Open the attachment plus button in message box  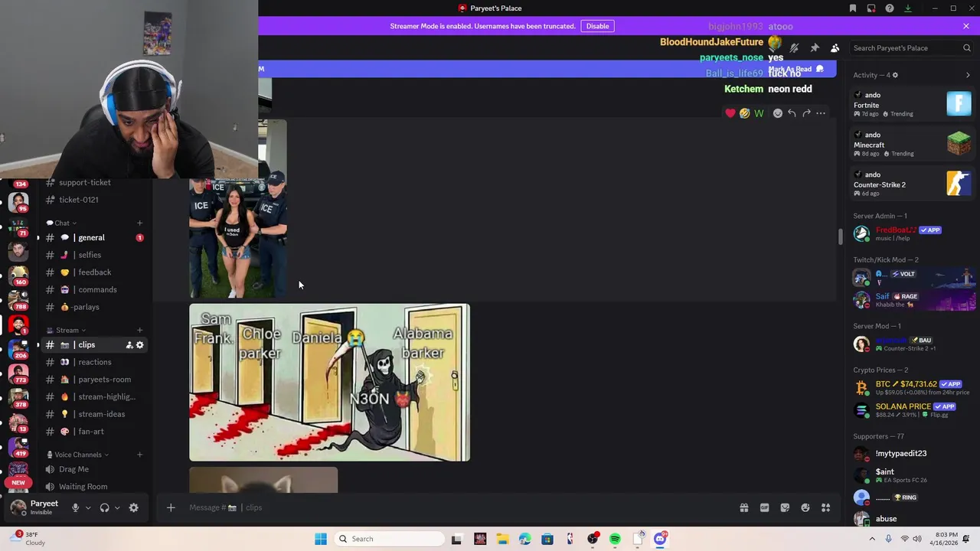171,507
